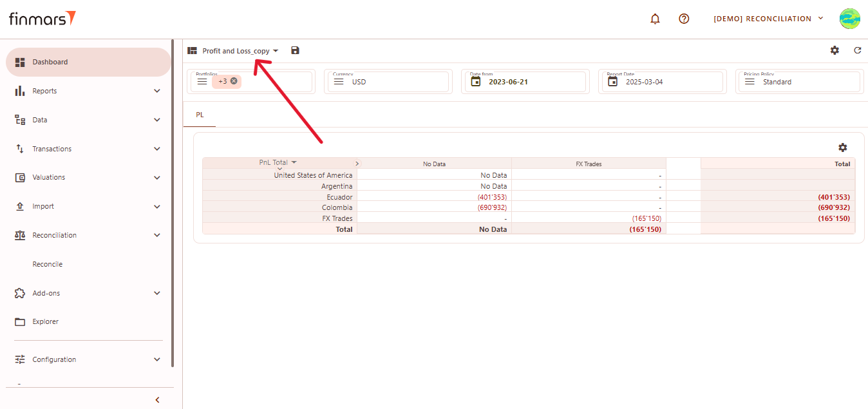868x409 pixels.
Task: Open the PnL Total column dropdown
Action: [294, 162]
